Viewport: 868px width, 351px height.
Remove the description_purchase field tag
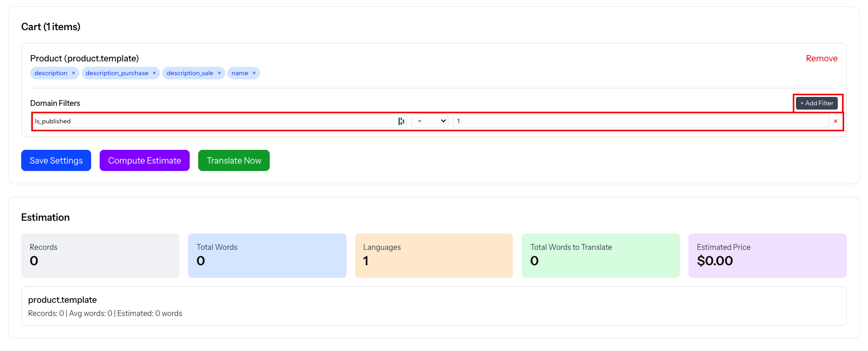click(x=154, y=73)
